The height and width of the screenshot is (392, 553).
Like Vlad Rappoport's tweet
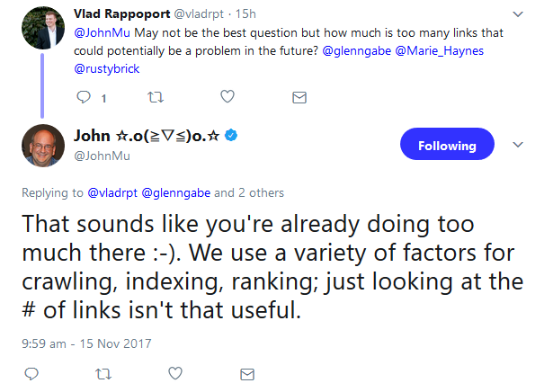pyautogui.click(x=227, y=96)
